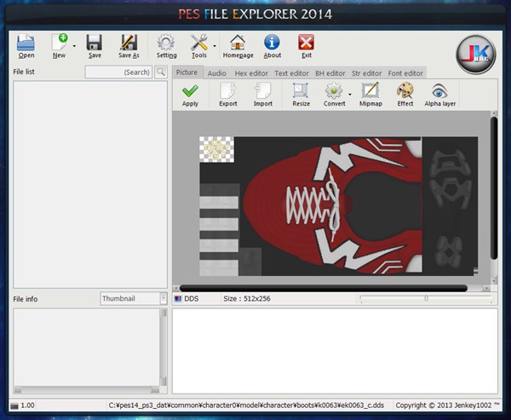Adjust the image zoom slider

[426, 298]
